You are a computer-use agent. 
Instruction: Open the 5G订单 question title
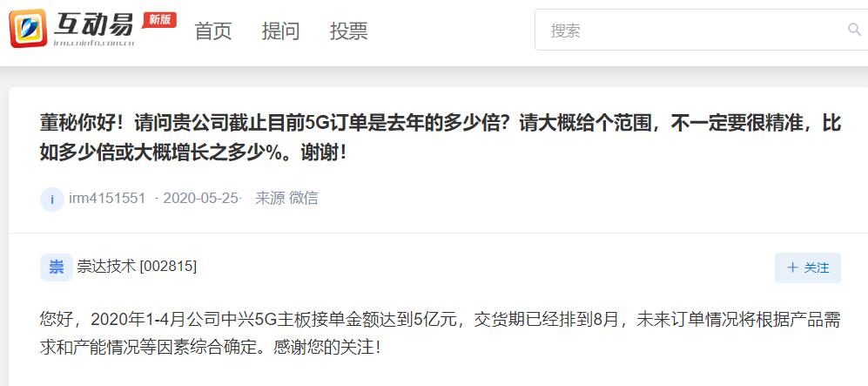(x=441, y=138)
